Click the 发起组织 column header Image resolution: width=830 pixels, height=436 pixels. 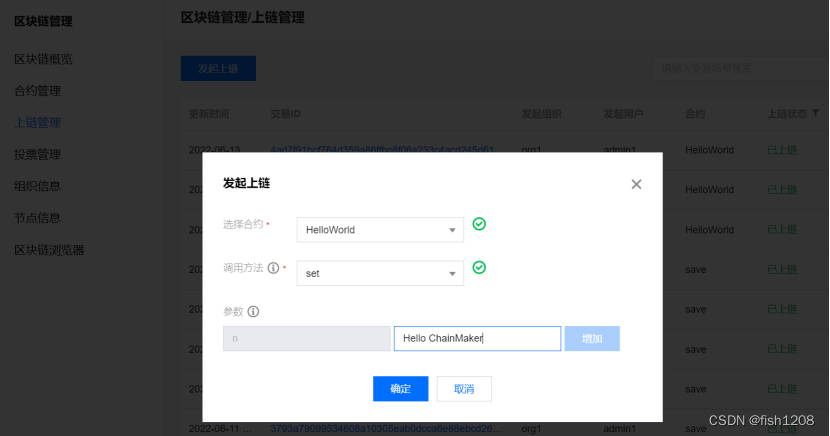tap(541, 114)
